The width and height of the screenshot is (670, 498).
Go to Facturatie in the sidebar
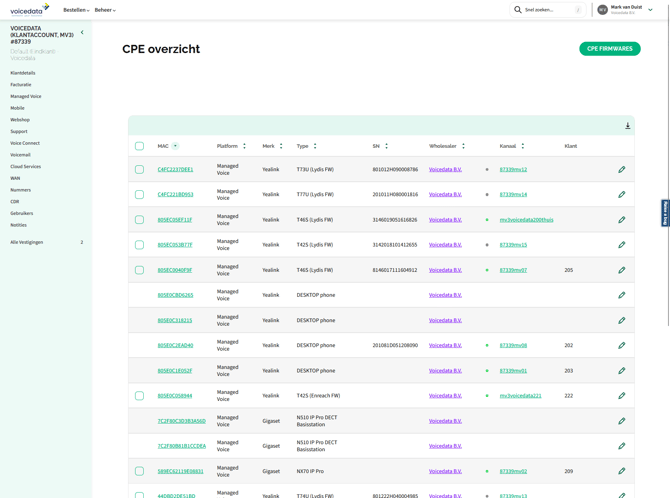(x=21, y=85)
